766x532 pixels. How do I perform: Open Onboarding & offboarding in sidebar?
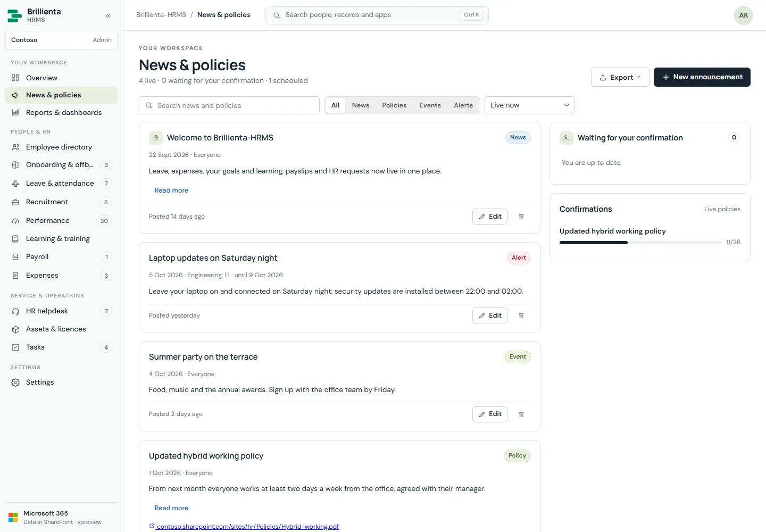tap(61, 165)
